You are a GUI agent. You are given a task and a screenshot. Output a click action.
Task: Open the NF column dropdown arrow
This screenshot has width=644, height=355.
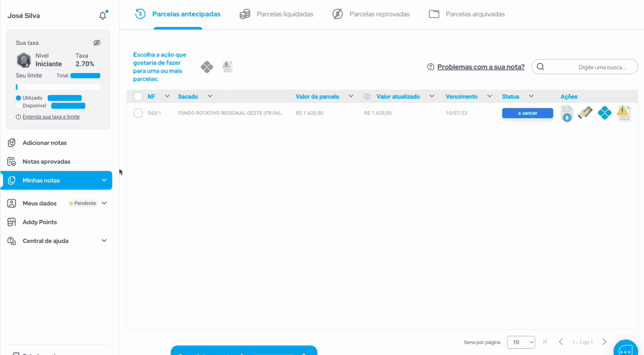[x=167, y=96]
